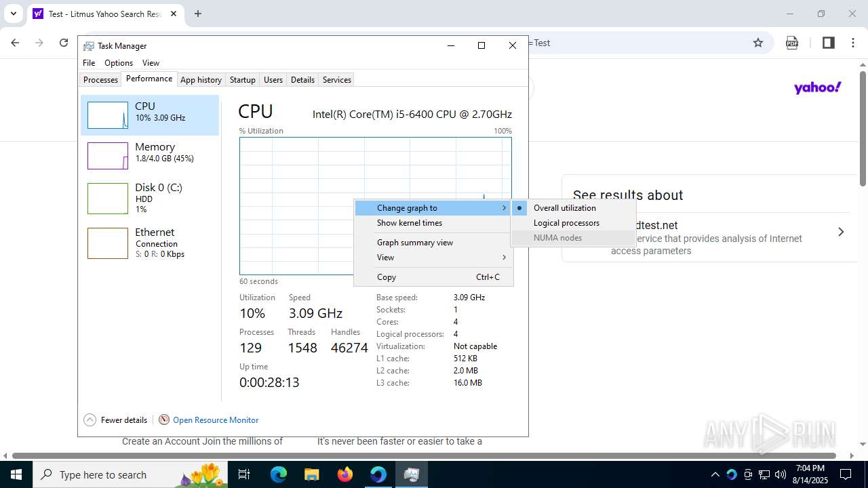The image size is (868, 488).
Task: Click the Resource Monitor gauge icon
Action: (x=163, y=420)
